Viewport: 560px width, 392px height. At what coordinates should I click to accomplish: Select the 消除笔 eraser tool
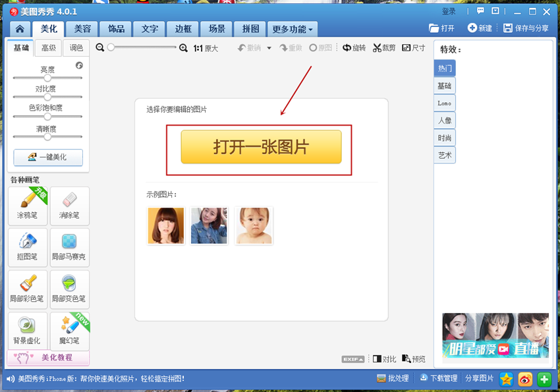pos(70,206)
